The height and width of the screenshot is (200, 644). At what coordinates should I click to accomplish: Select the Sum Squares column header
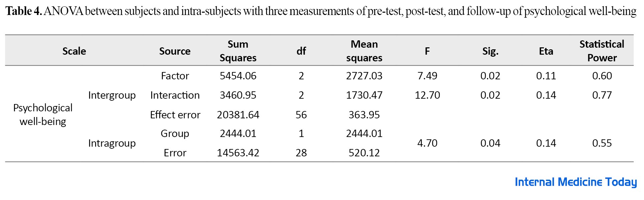(238, 51)
